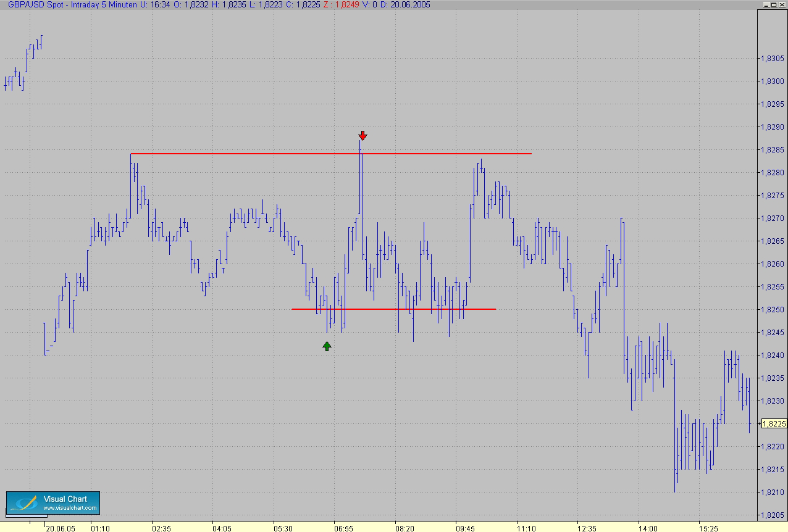Click the 20.06.05 date label on time axis
Image resolution: width=788 pixels, height=532 pixels.
[x=61, y=528]
